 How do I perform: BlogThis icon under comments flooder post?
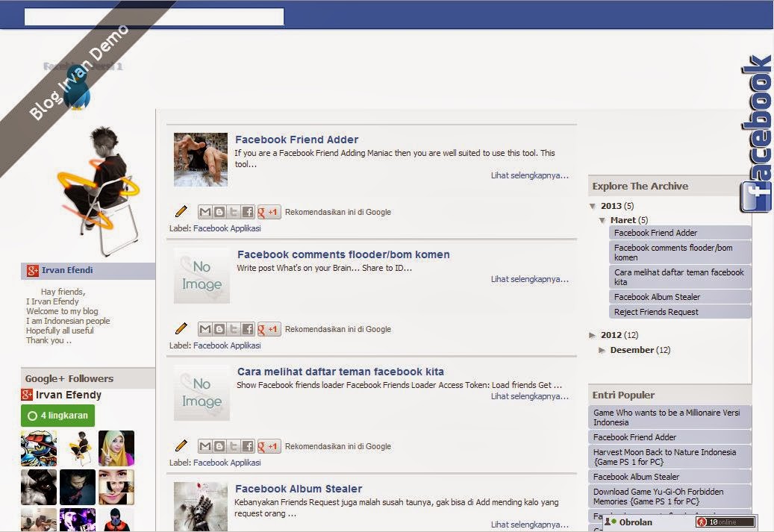(219, 329)
